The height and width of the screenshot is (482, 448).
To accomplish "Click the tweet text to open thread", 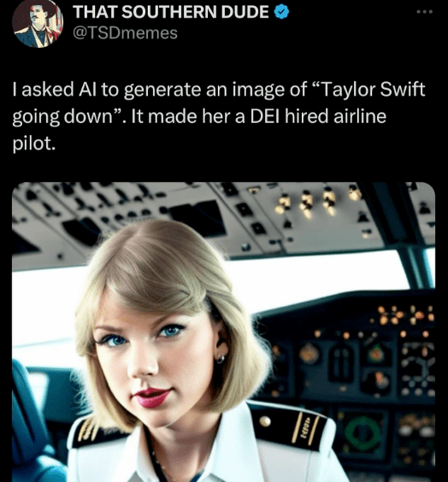I will [219, 116].
